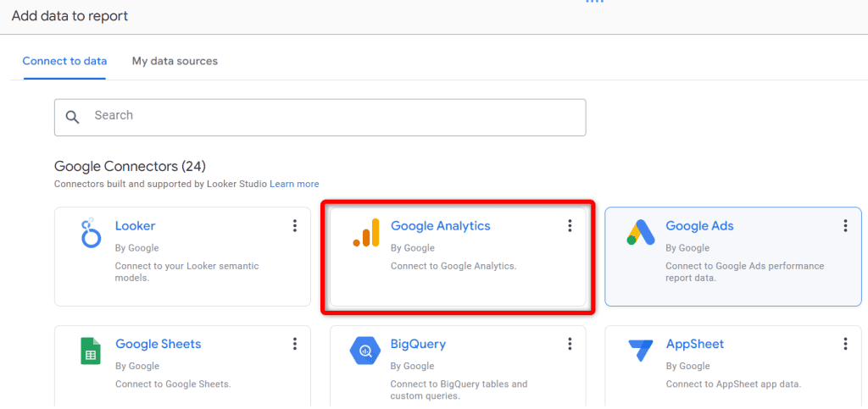The height and width of the screenshot is (409, 868).
Task: Open the Learn more link
Action: [294, 184]
